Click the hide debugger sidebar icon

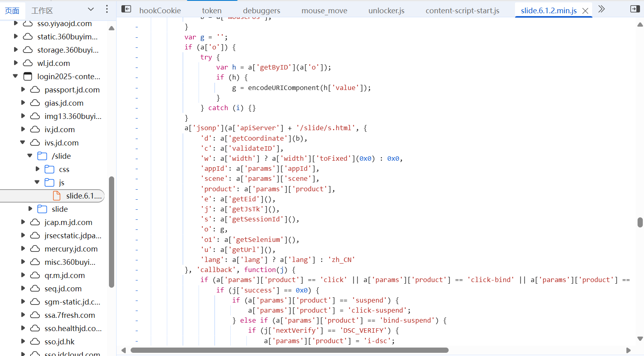click(x=635, y=9)
